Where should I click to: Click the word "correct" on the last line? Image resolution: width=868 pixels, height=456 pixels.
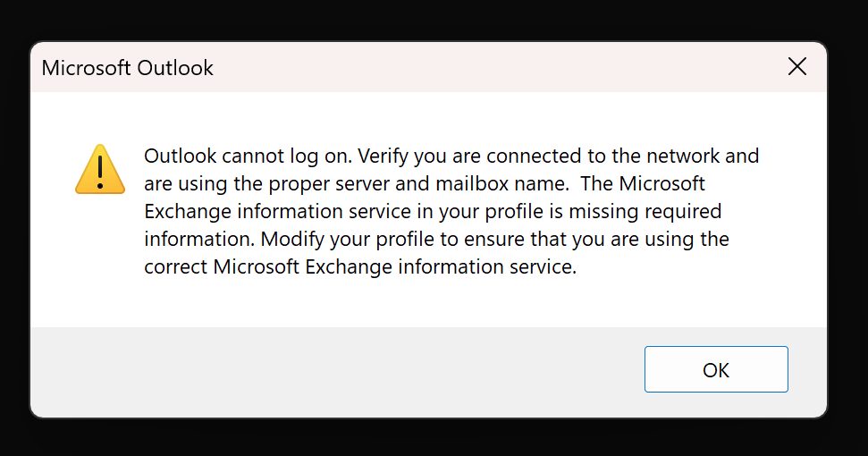(175, 267)
